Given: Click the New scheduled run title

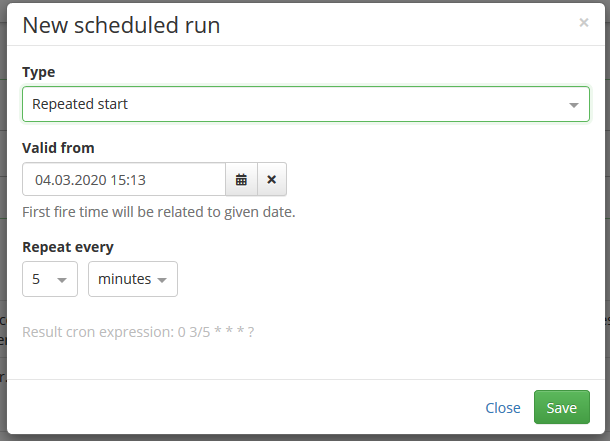Looking at the screenshot, I should (x=121, y=25).
